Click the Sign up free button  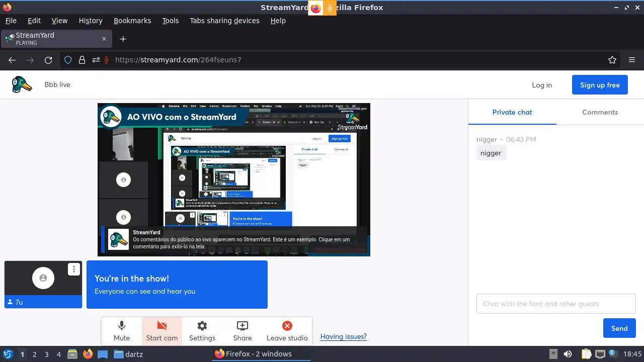(x=600, y=85)
